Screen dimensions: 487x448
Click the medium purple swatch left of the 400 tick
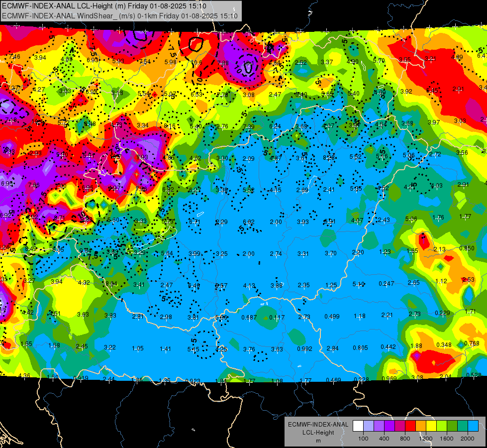379,426
